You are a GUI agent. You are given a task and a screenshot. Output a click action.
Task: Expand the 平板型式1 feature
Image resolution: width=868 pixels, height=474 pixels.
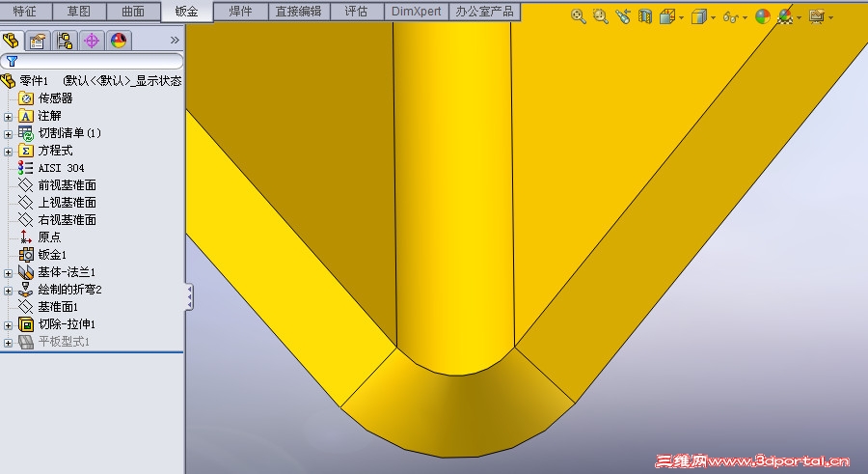coord(8,343)
